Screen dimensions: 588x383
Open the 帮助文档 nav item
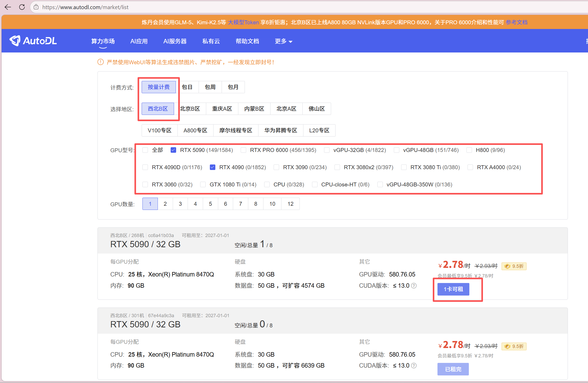247,41
